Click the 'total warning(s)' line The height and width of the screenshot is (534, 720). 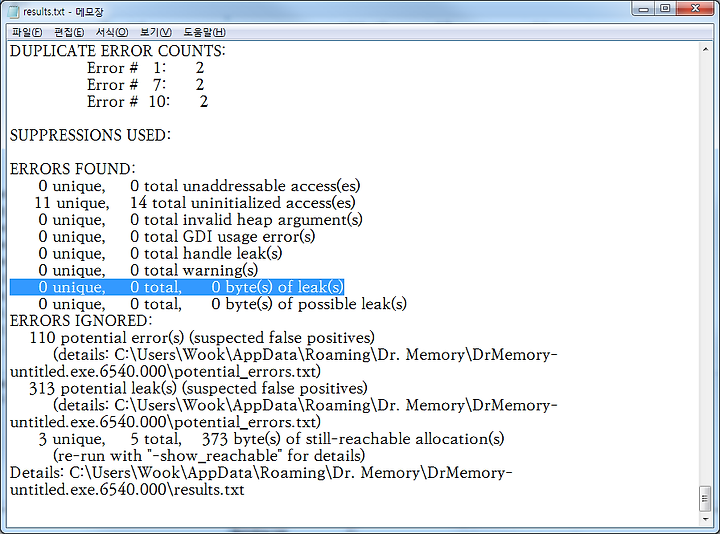148,270
